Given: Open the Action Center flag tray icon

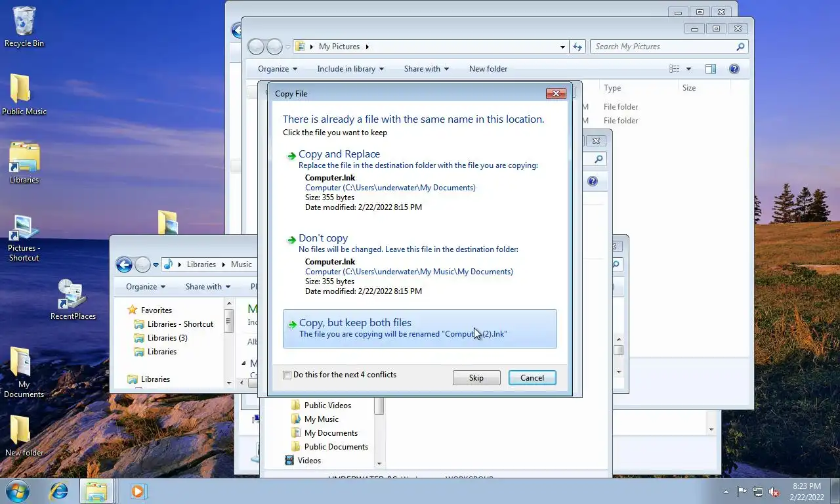Looking at the screenshot, I should click(742, 492).
